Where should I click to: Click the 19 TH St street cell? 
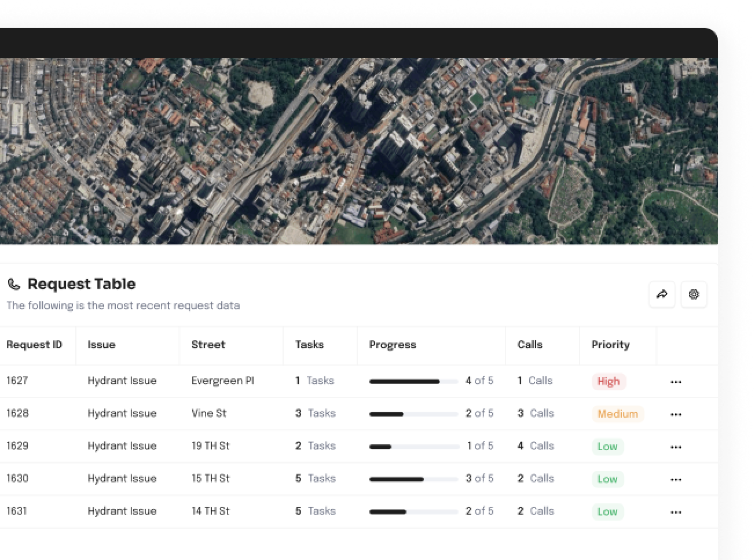[x=211, y=446]
